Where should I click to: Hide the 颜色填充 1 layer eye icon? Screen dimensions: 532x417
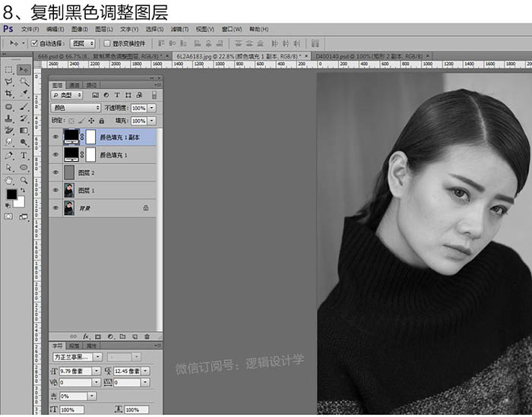(x=55, y=155)
